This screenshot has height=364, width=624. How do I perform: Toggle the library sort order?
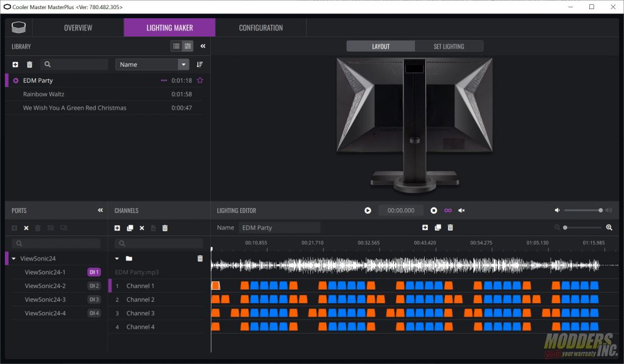(x=200, y=65)
